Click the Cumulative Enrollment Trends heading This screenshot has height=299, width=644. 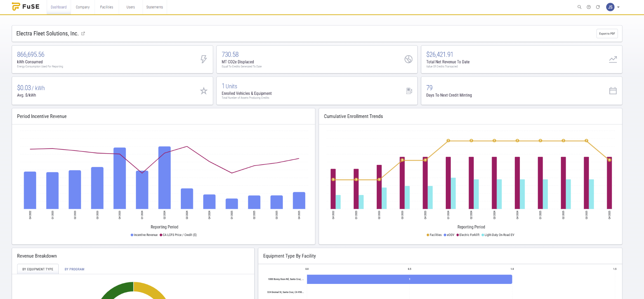[353, 116]
